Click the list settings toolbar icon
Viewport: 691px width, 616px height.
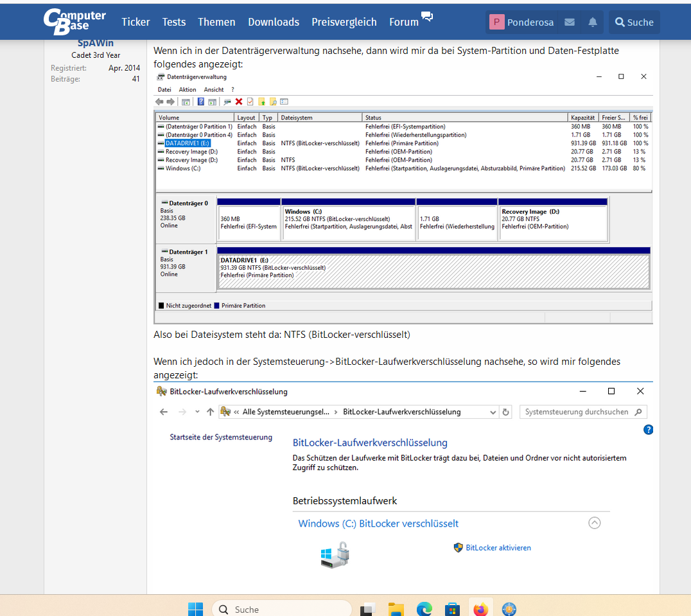click(x=284, y=101)
